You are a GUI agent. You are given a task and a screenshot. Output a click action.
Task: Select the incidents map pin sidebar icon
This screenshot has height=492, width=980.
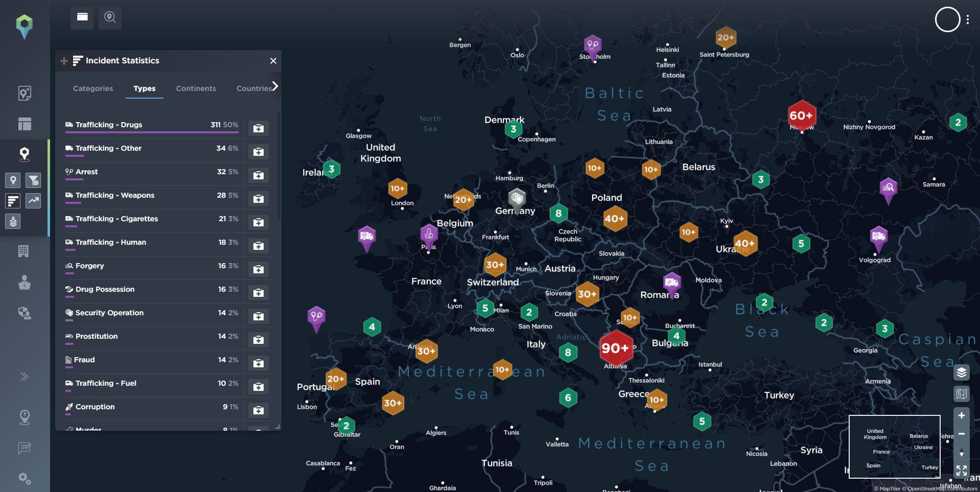24,154
